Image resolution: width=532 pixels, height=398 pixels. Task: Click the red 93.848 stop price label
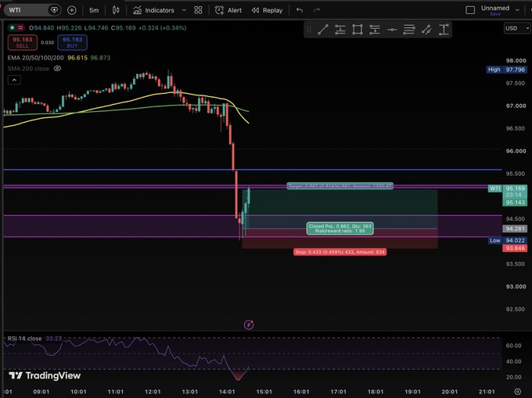click(x=515, y=248)
